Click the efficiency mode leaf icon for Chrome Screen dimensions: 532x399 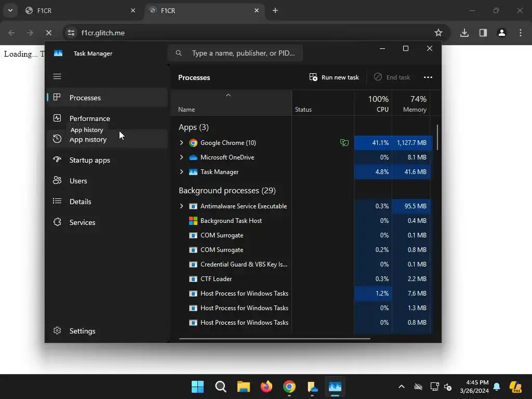pos(344,143)
